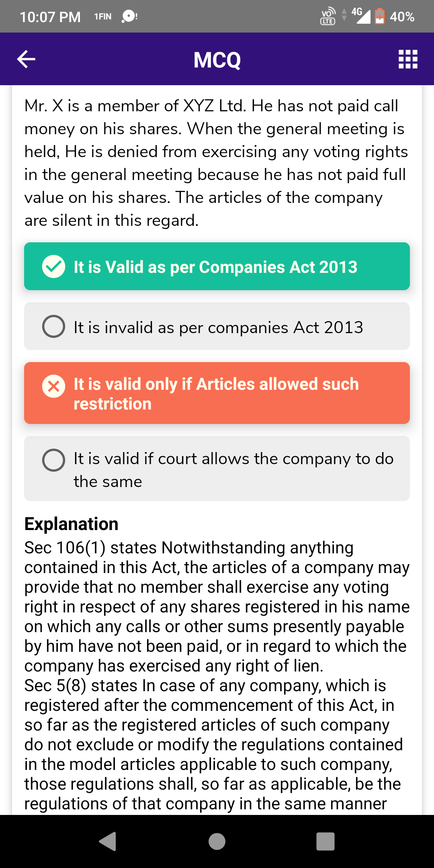The height and width of the screenshot is (868, 434).
Task: Tap the 1FIN notification icon
Action: click(103, 16)
